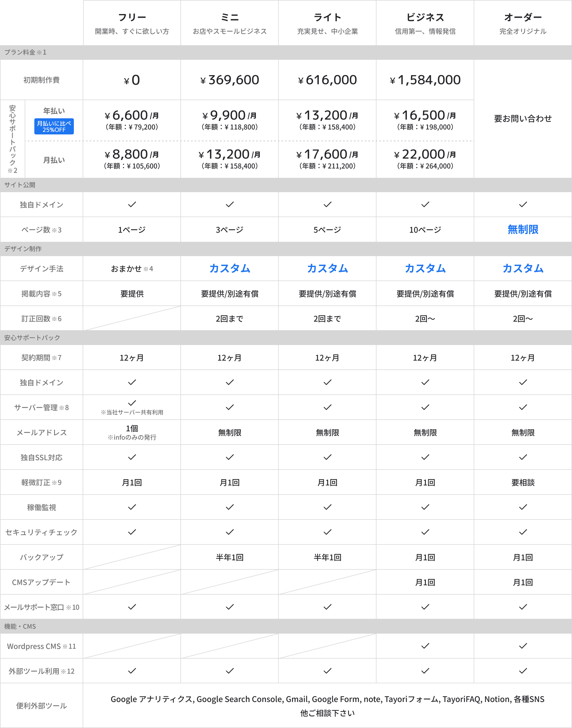The height and width of the screenshot is (728, 572).
Task: Click 要お問い合わせ in the オーダー column
Action: coord(523,119)
